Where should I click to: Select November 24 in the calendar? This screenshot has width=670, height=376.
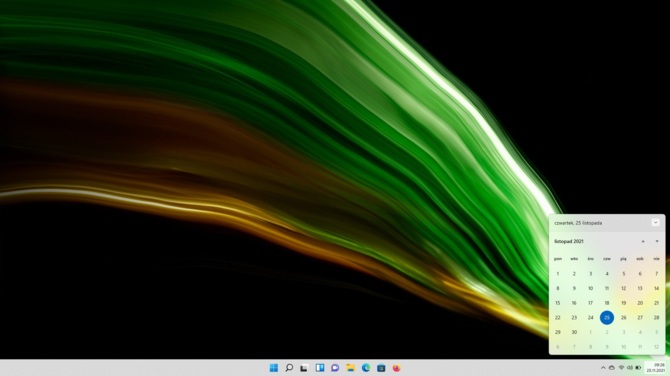[x=591, y=317]
